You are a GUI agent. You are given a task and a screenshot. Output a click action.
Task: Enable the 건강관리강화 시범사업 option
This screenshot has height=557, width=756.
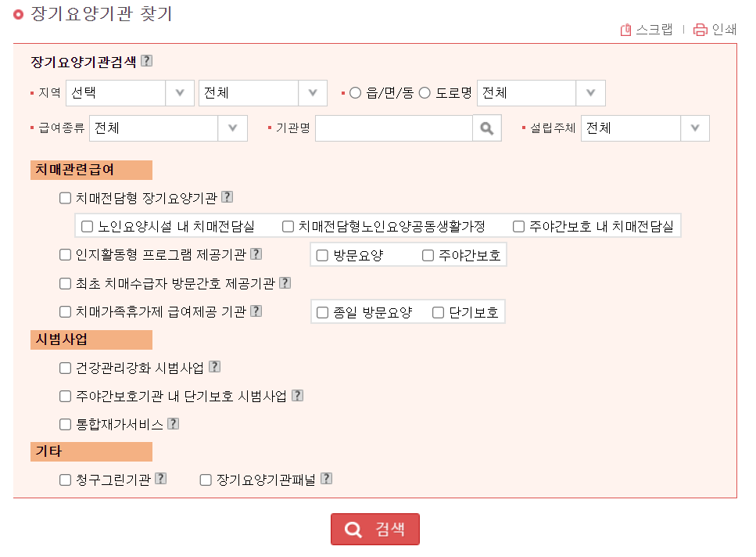point(65,366)
